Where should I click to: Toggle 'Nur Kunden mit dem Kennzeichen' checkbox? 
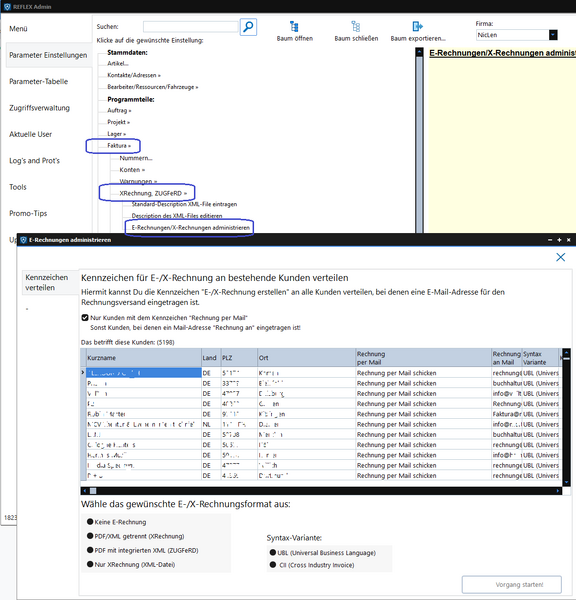click(x=85, y=318)
